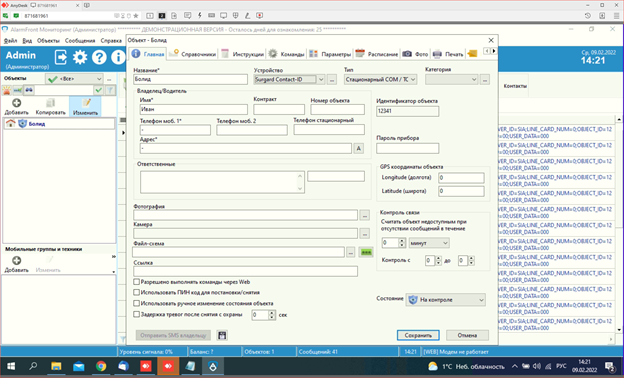Switch to the Расписание tab

(x=377, y=54)
